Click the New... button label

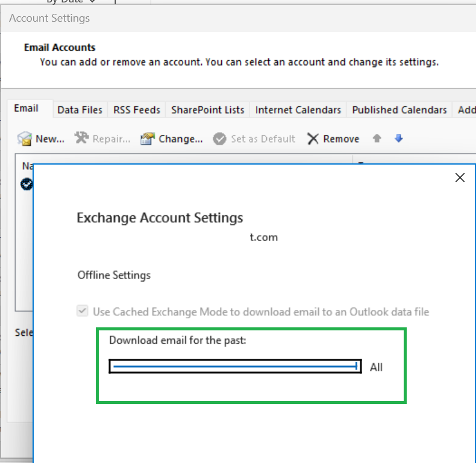tap(50, 139)
